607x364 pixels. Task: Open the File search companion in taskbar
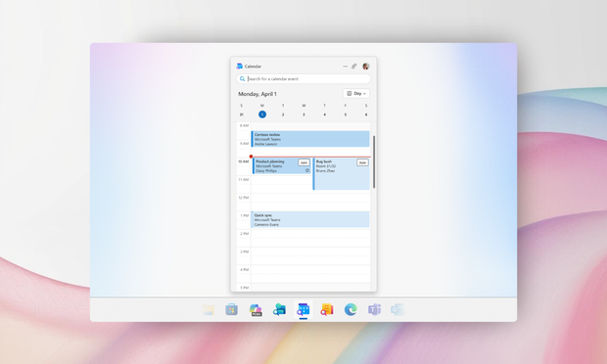click(327, 310)
